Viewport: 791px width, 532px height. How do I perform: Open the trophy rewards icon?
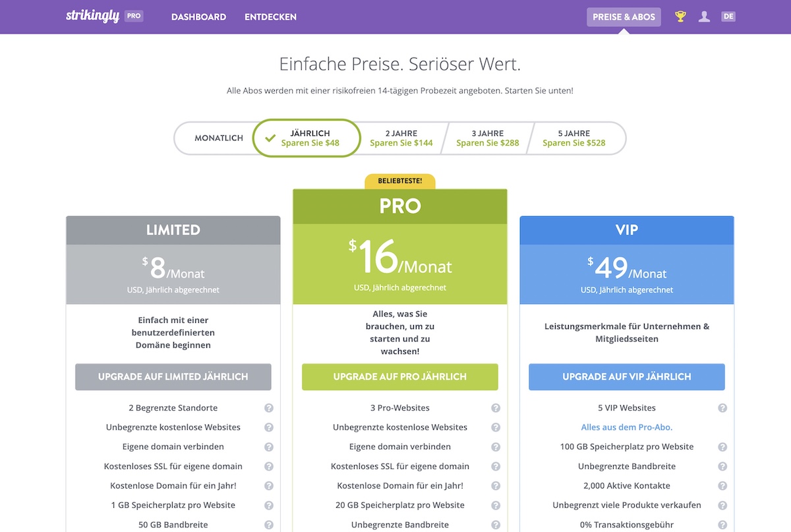pyautogui.click(x=680, y=16)
